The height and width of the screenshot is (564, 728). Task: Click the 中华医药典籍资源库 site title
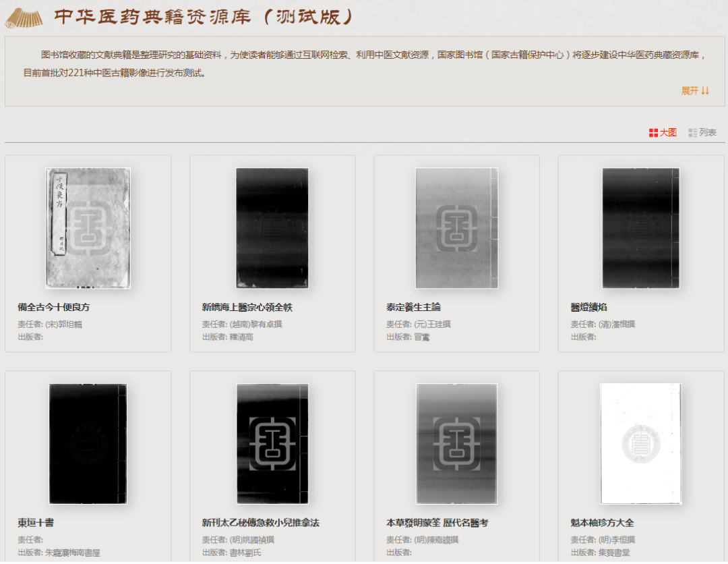(152, 17)
